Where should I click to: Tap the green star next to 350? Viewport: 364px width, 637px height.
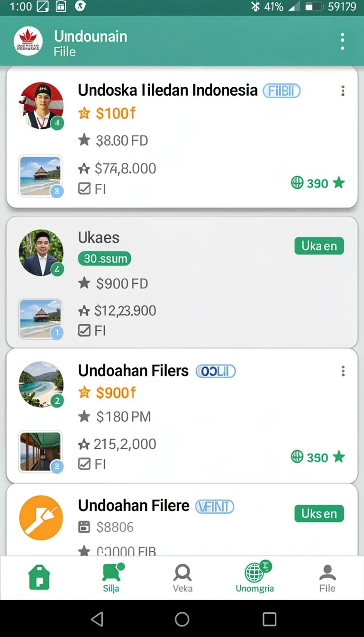[x=338, y=456]
